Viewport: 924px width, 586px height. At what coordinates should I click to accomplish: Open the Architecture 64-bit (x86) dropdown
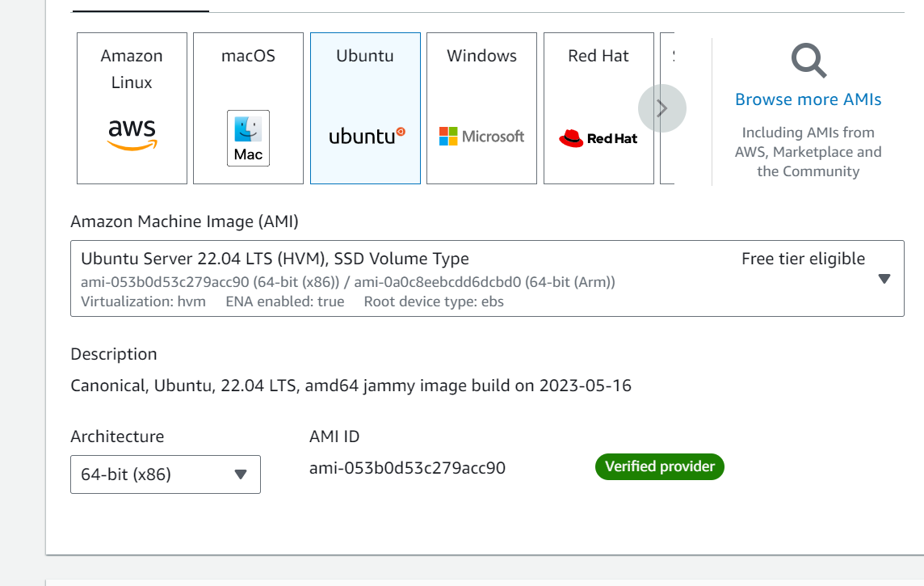click(x=166, y=474)
